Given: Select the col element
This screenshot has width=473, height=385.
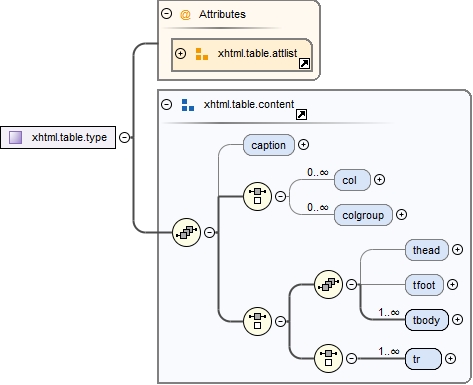Looking at the screenshot, I should click(352, 180).
